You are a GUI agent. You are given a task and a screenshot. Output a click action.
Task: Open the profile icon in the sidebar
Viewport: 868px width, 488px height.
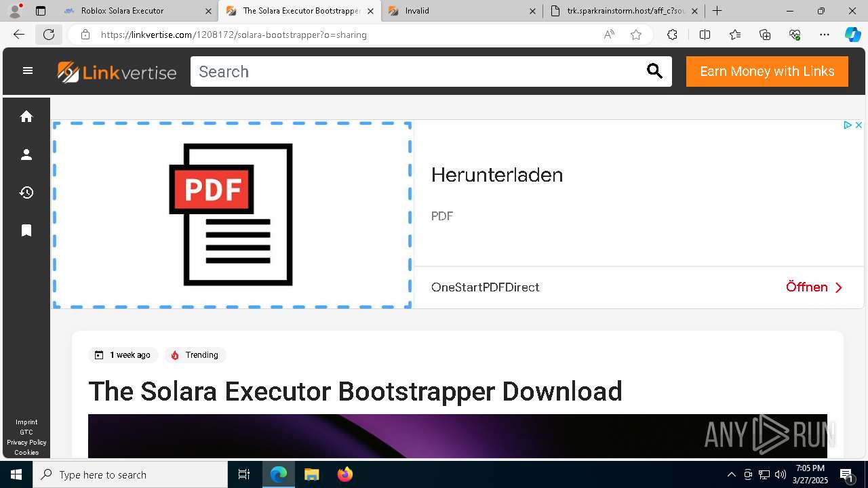[26, 155]
